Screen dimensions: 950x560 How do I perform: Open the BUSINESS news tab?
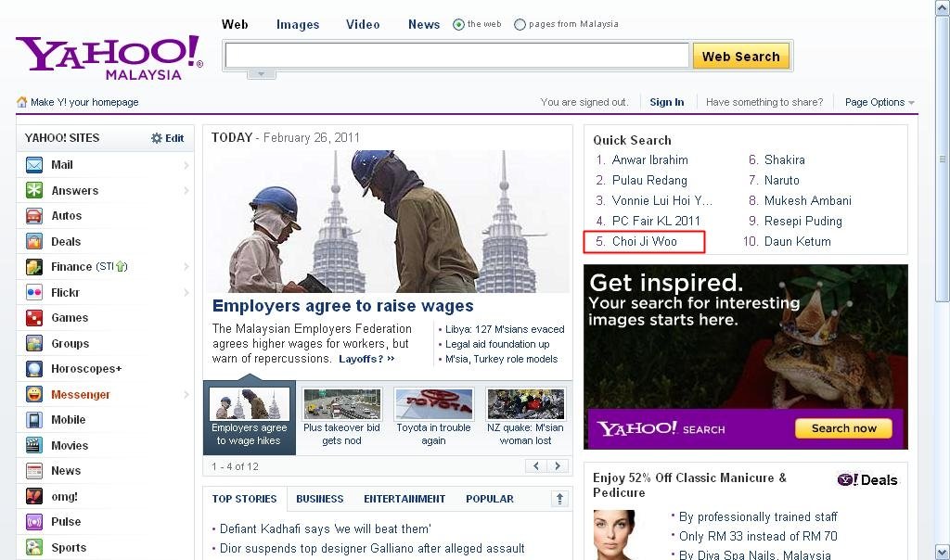[320, 499]
